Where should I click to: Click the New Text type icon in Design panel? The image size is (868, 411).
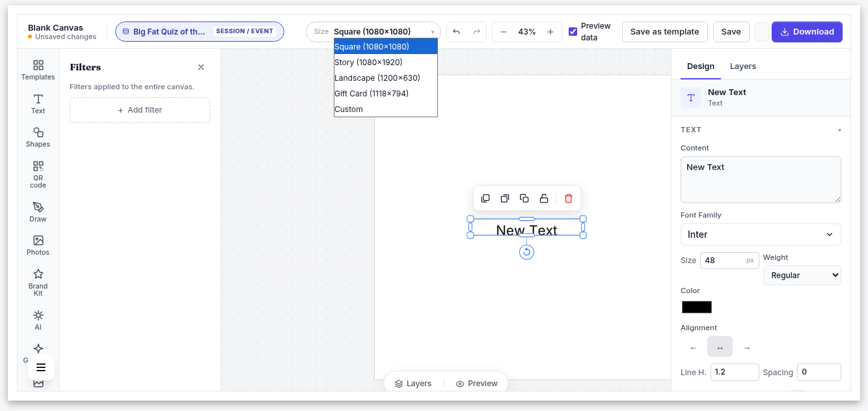click(x=691, y=98)
